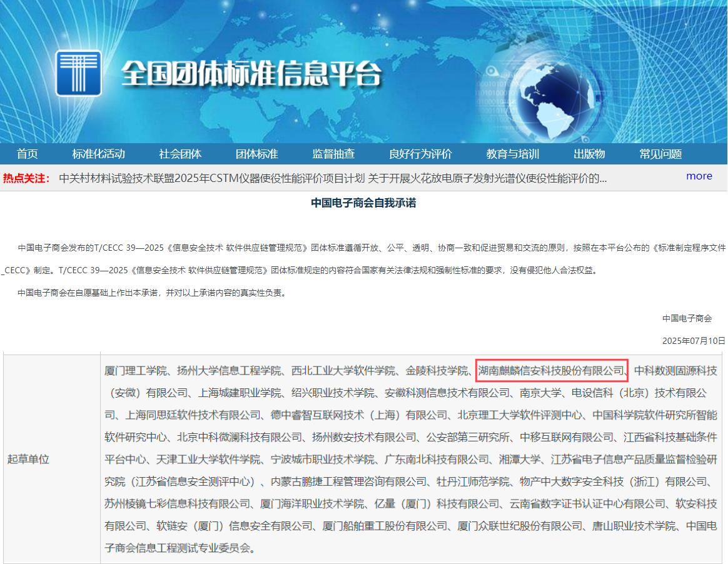Click the 全国团体标准信息平台 site title

tap(251, 74)
